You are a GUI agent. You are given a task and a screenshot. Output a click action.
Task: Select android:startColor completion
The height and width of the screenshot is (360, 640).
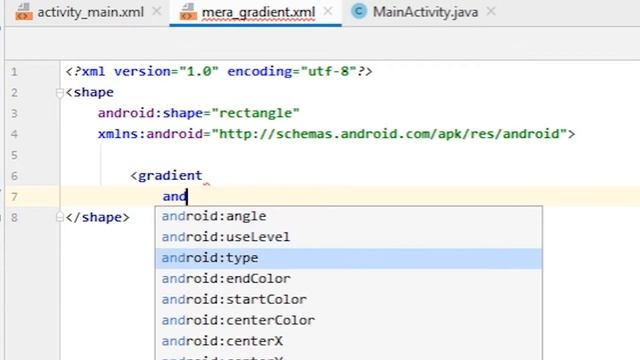click(x=349, y=300)
